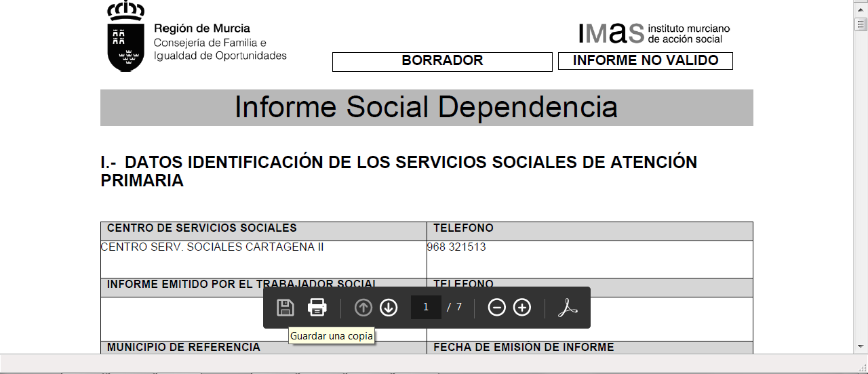Zoom out using the minus icon

pos(497,308)
